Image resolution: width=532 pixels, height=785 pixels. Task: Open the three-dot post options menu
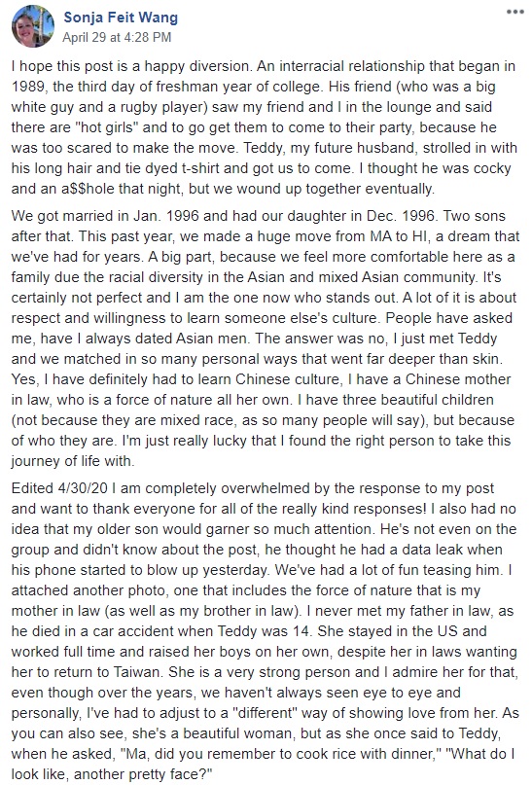[515, 12]
